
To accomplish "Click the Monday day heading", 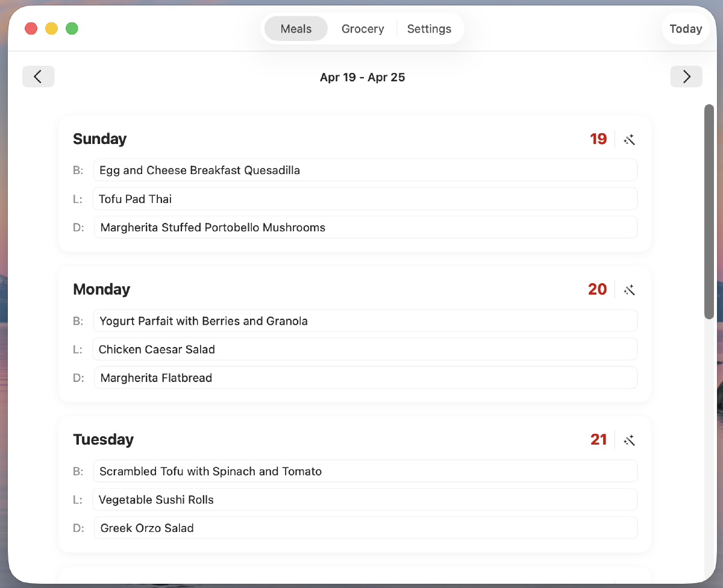I will (x=101, y=289).
